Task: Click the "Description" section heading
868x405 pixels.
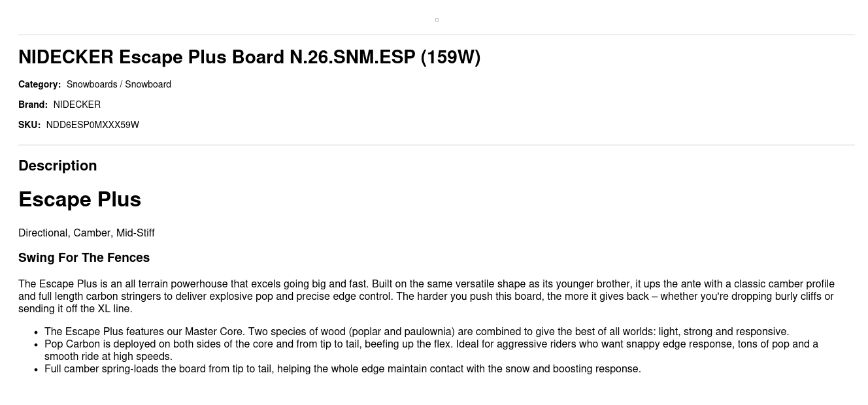Action: click(58, 166)
